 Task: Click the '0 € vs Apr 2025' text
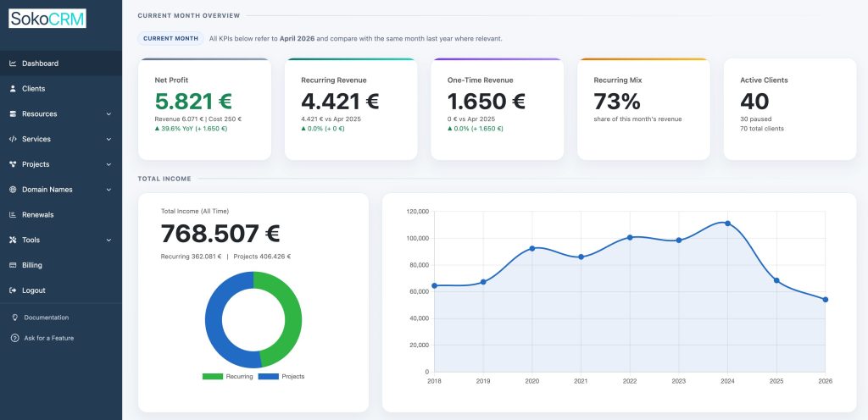(x=471, y=119)
